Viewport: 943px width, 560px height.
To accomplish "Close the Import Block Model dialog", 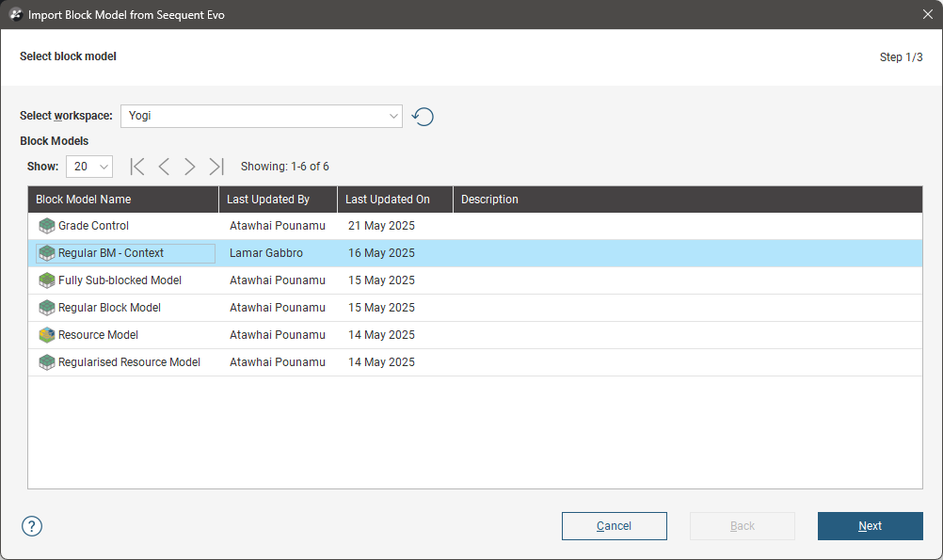I will pyautogui.click(x=926, y=15).
